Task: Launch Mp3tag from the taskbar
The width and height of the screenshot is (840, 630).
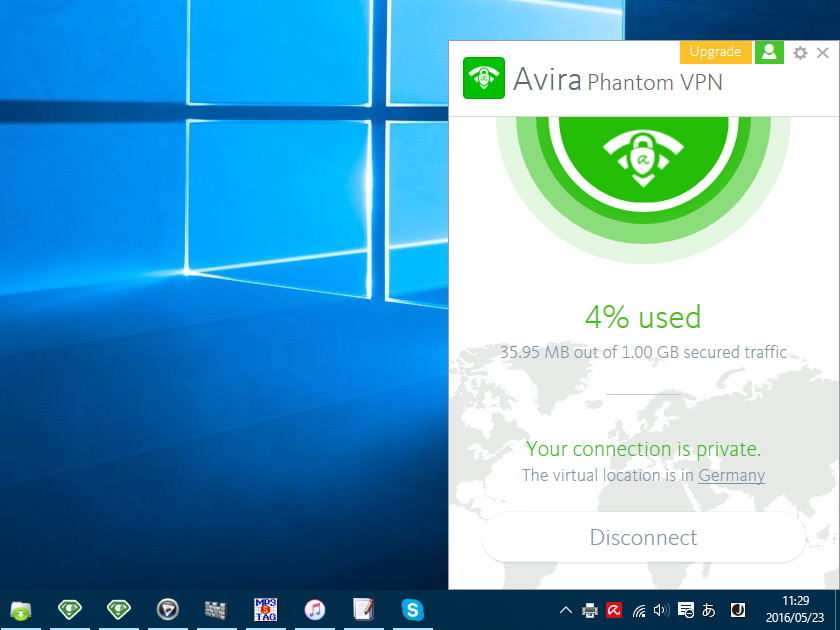Action: click(265, 610)
